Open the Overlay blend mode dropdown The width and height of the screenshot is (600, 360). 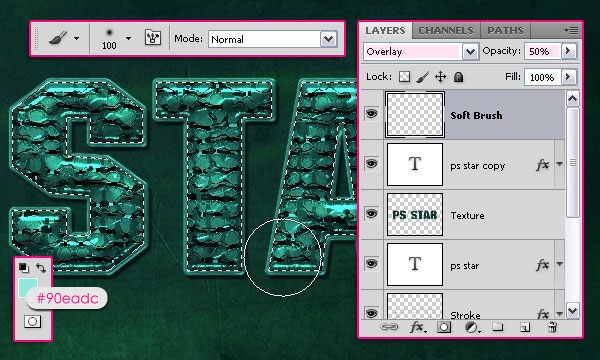[421, 51]
